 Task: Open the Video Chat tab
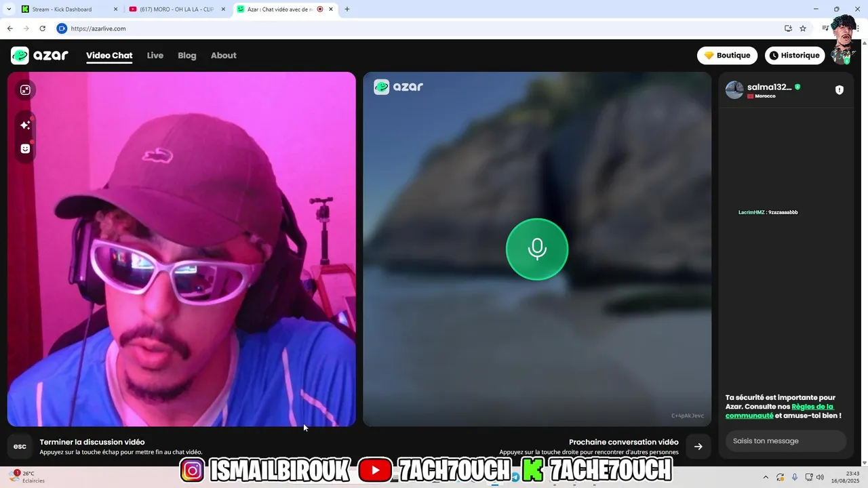109,56
